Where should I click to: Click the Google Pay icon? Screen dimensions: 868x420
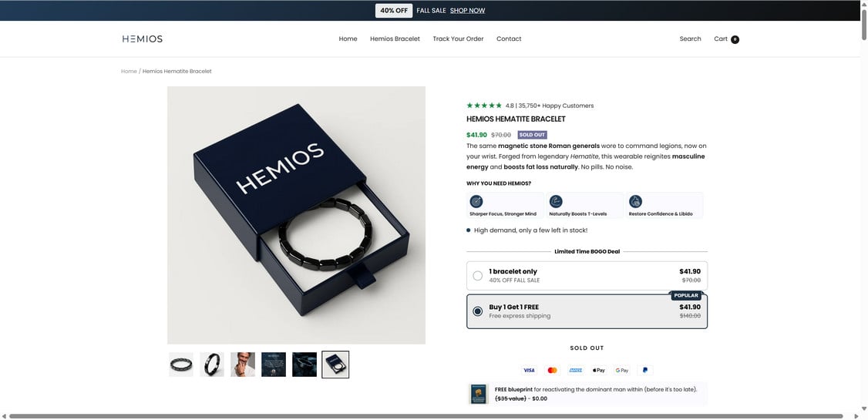(x=622, y=371)
